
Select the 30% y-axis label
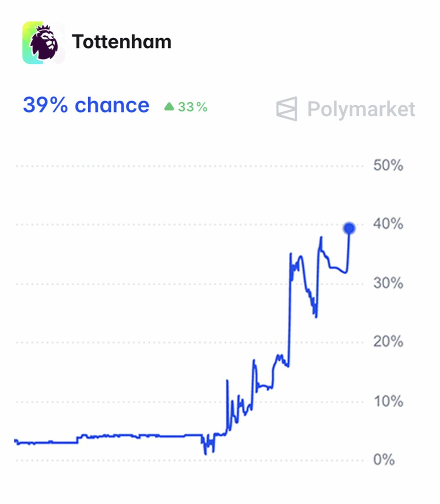point(388,283)
